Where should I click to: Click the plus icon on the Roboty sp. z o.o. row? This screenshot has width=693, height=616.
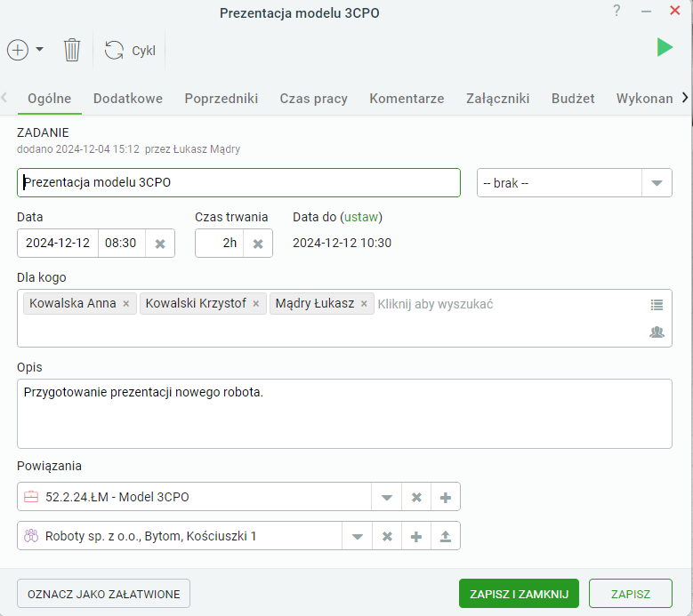point(416,537)
